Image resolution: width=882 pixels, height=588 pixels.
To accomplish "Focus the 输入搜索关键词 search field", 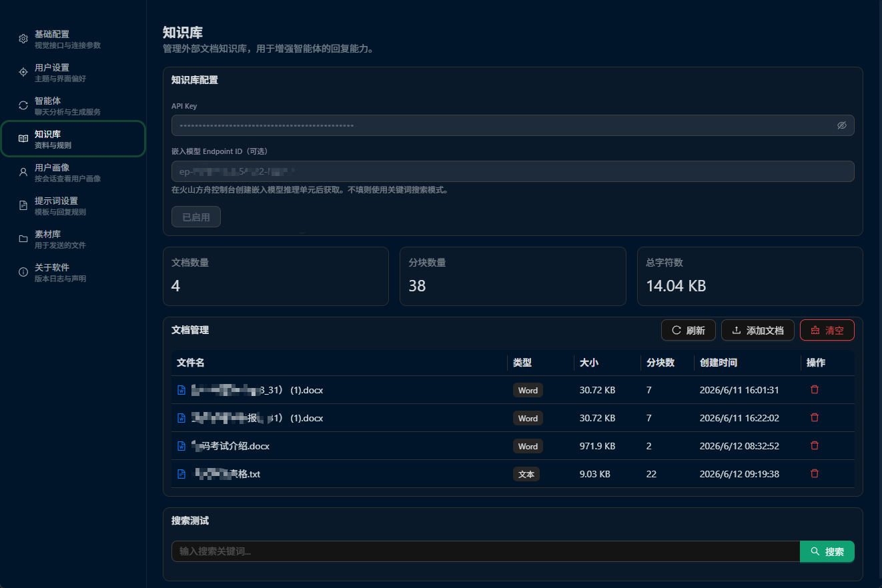I will click(486, 551).
